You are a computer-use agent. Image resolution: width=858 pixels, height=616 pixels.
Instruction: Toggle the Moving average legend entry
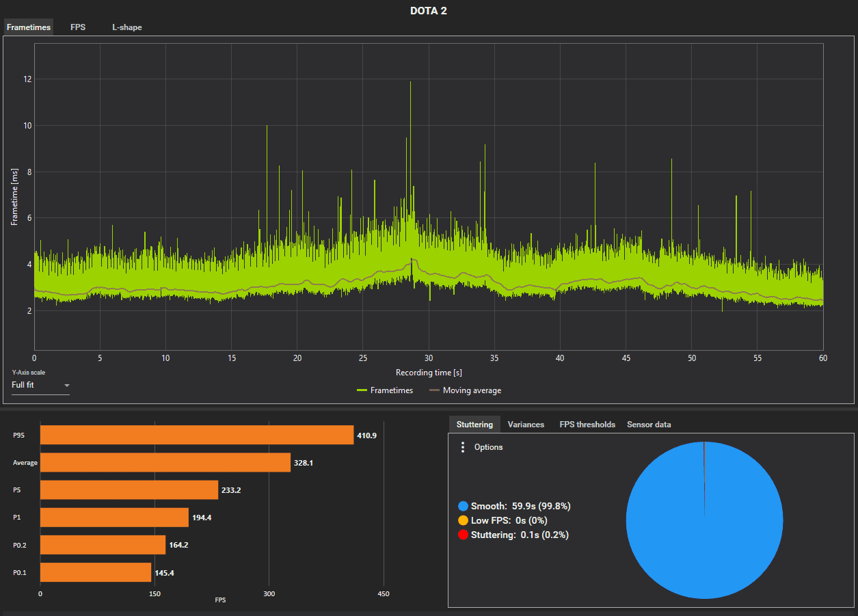(465, 390)
